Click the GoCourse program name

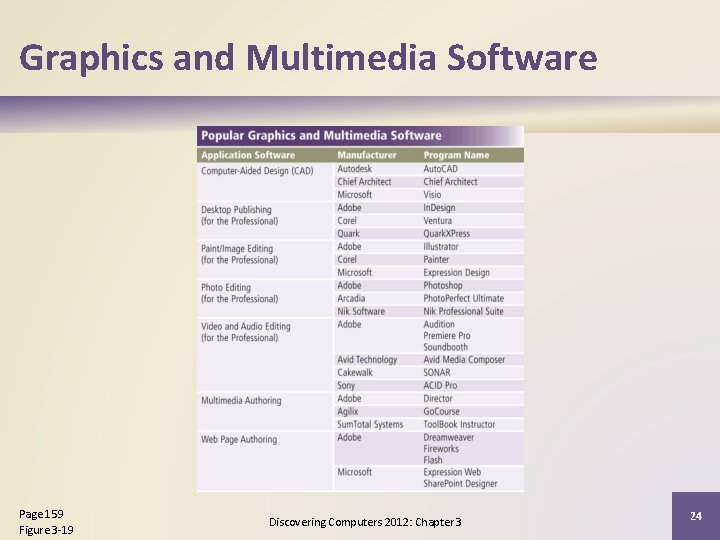point(441,411)
